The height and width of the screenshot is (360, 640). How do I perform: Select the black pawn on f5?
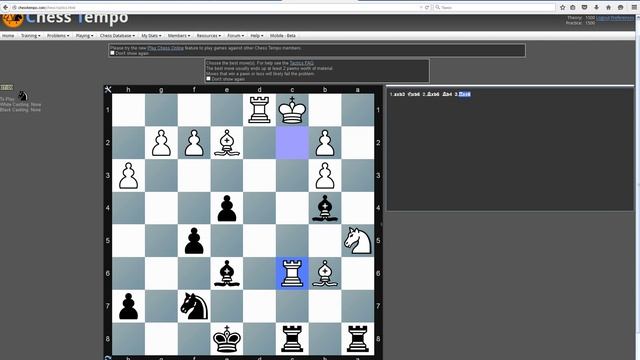[194, 240]
